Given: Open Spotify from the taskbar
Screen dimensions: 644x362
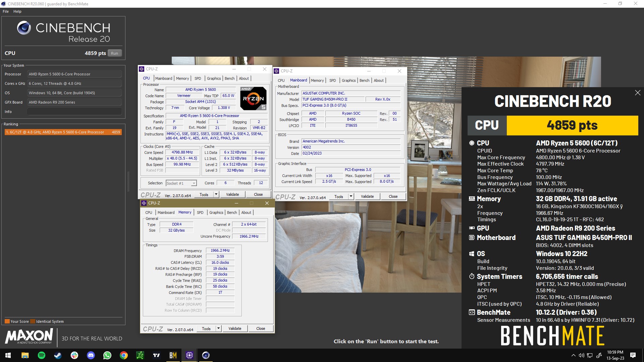Looking at the screenshot, I should tap(42, 355).
